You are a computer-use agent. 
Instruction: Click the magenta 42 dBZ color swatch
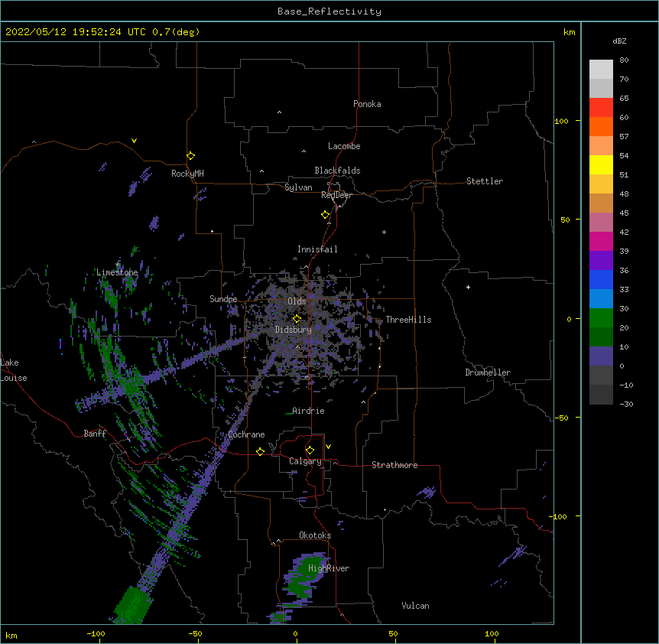tap(601, 242)
